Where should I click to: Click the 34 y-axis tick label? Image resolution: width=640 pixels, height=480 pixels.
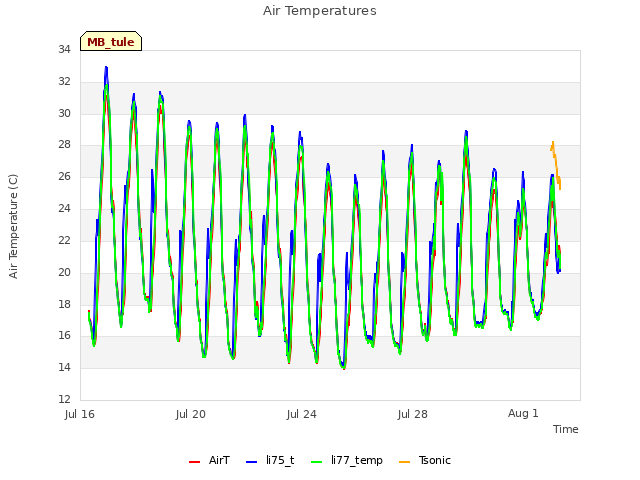pyautogui.click(x=64, y=49)
